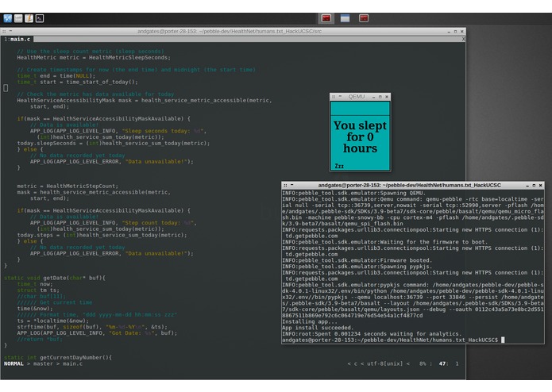Viewport: 552px width, 392px height.
Task: Launch the terminal emulator icon in top panel
Action: point(40,18)
